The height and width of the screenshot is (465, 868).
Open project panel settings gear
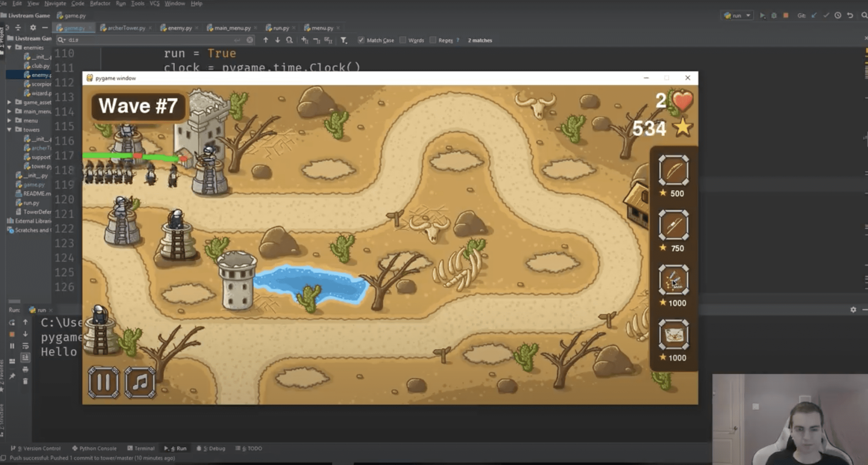pos(33,27)
